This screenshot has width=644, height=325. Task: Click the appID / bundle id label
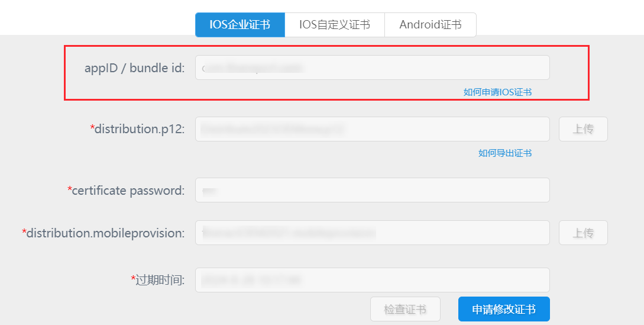coord(134,68)
